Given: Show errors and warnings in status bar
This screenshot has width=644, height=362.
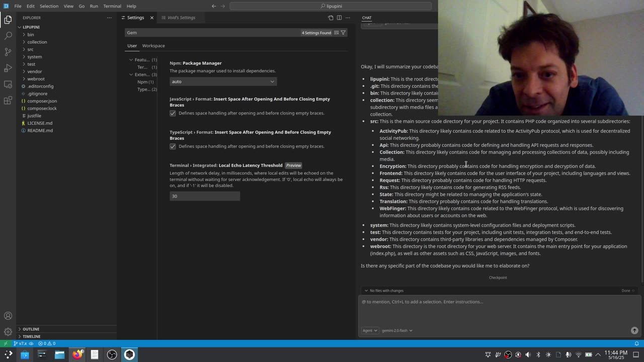Looking at the screenshot, I should (47, 343).
